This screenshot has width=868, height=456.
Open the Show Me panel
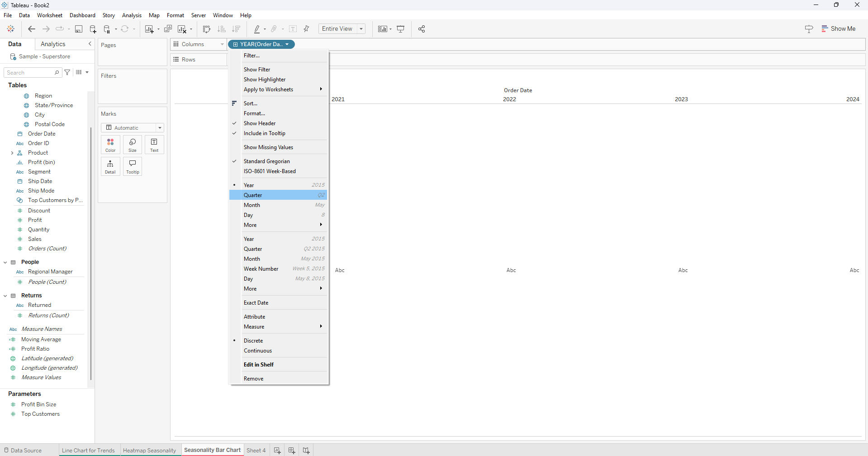click(838, 28)
